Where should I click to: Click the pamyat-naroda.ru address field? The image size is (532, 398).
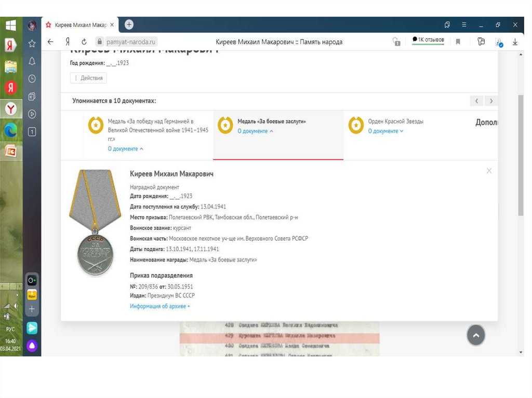pos(131,42)
